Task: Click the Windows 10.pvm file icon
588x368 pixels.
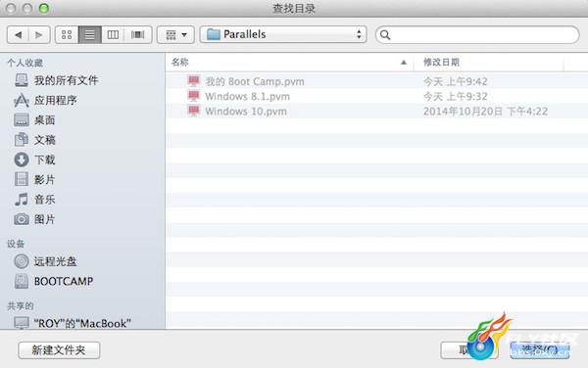Action: (x=193, y=111)
